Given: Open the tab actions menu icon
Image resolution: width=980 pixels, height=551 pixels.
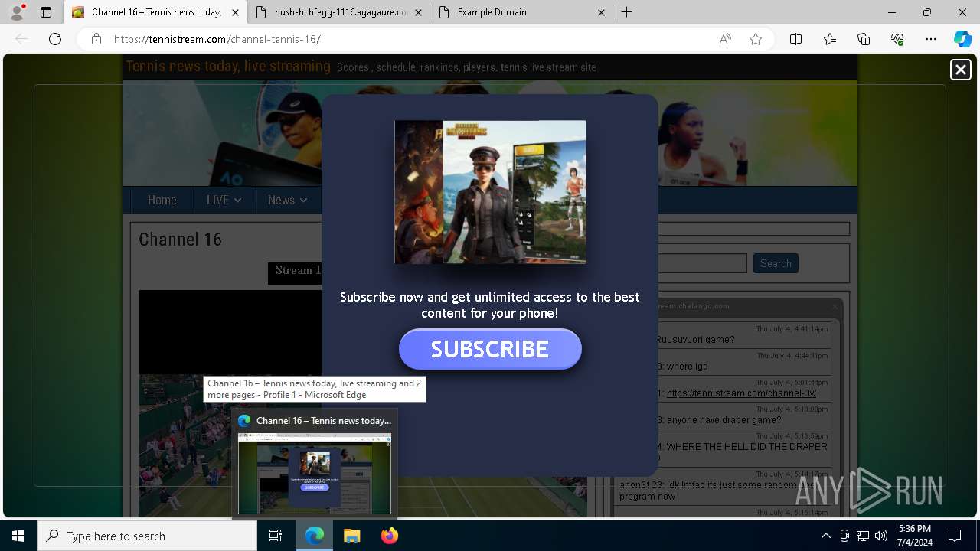Looking at the screenshot, I should point(46,12).
